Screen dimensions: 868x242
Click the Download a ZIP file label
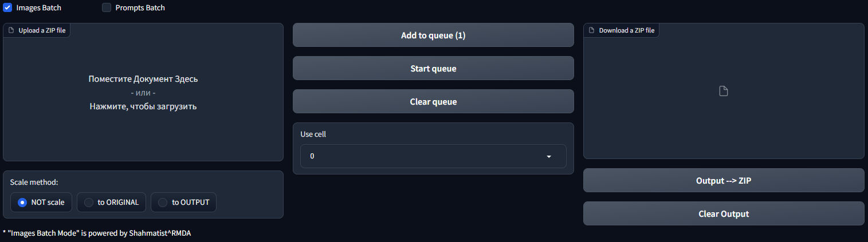[626, 30]
